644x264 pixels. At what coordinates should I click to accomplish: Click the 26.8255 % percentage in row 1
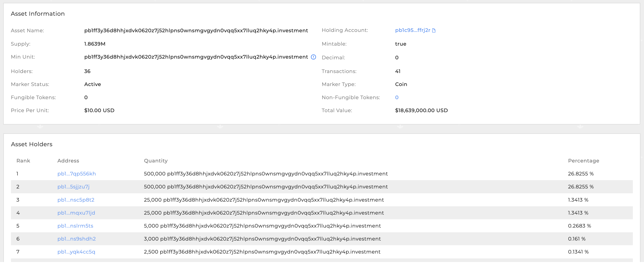580,174
